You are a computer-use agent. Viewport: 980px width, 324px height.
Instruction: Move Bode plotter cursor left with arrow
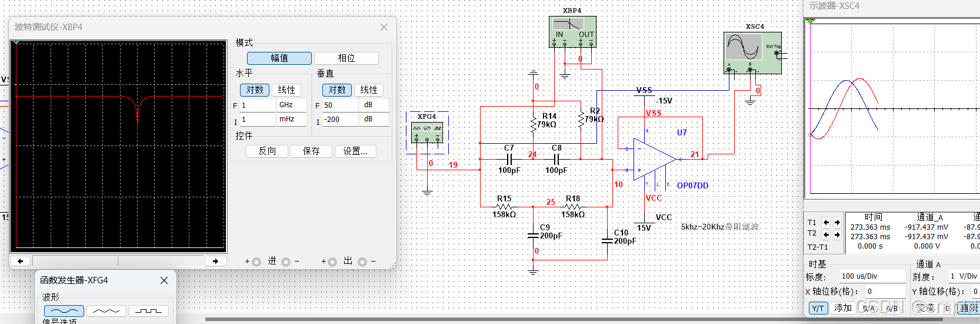[x=21, y=261]
